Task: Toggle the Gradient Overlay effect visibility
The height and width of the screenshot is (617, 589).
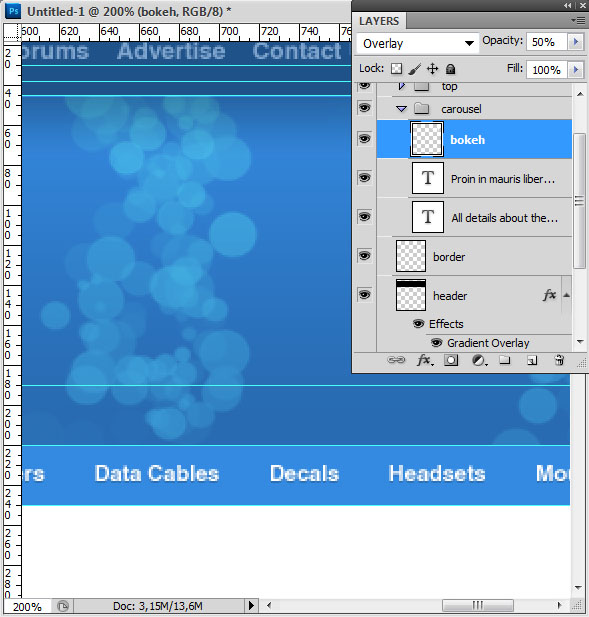Action: coord(436,343)
